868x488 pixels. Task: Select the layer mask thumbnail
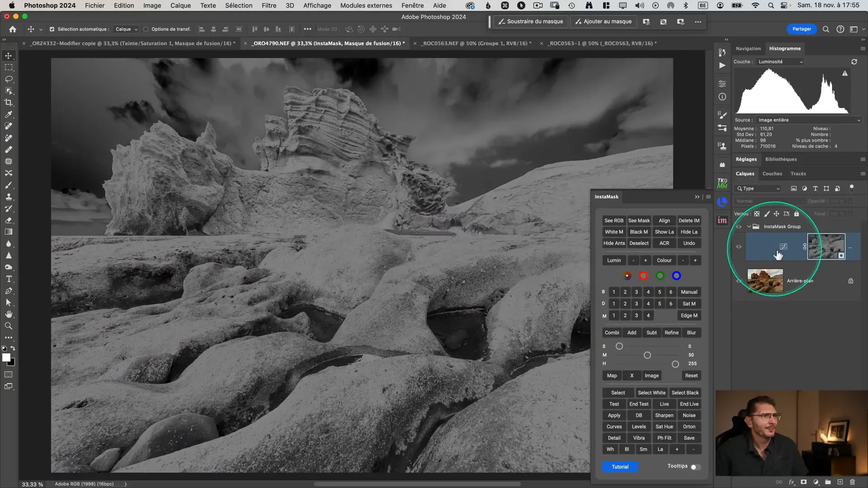(826, 247)
